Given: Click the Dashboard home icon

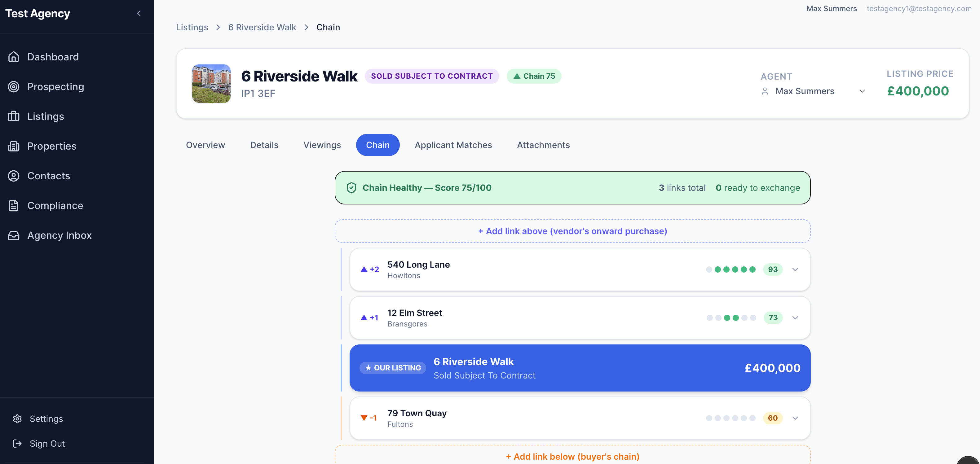Looking at the screenshot, I should click(14, 57).
